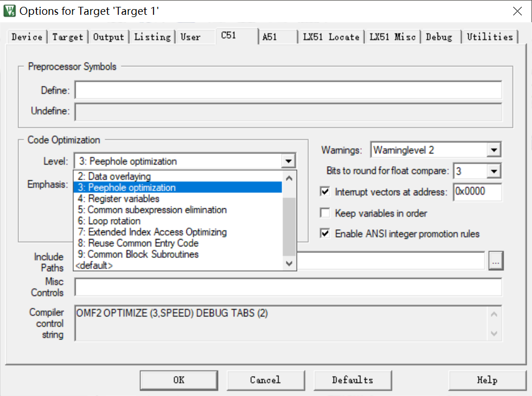Click the Keil uVision icon in title bar
The width and height of the screenshot is (532, 396).
pyautogui.click(x=10, y=11)
